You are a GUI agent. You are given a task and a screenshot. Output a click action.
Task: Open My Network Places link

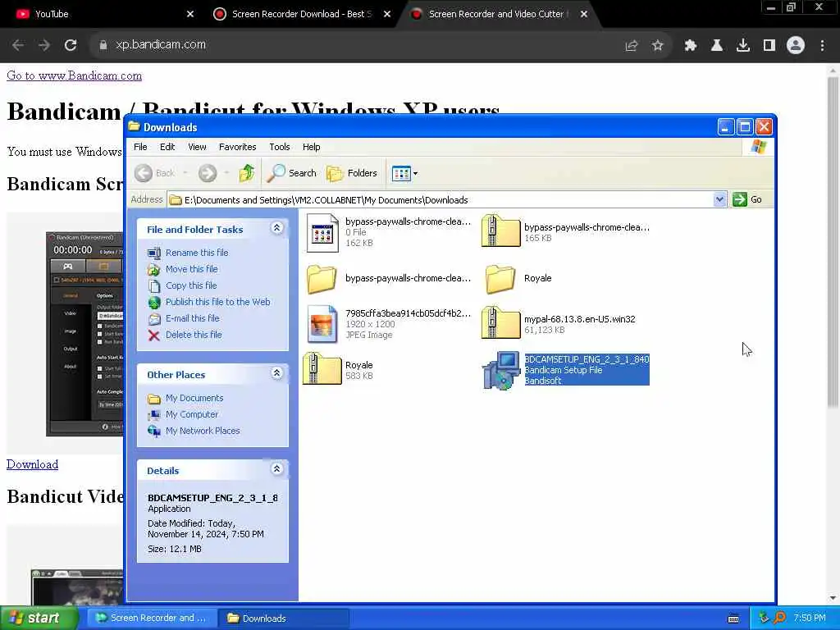pos(203,431)
